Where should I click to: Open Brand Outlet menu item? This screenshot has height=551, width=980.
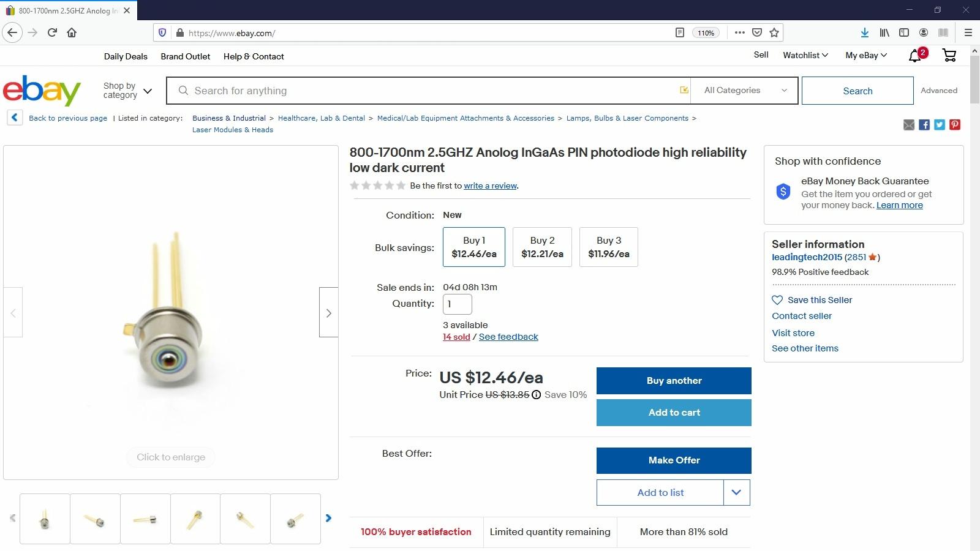[186, 56]
